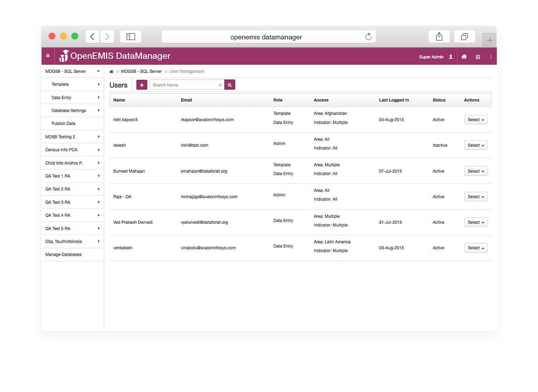Viewport: 538px width, 392px height.
Task: Go back in browser history
Action: 92,37
